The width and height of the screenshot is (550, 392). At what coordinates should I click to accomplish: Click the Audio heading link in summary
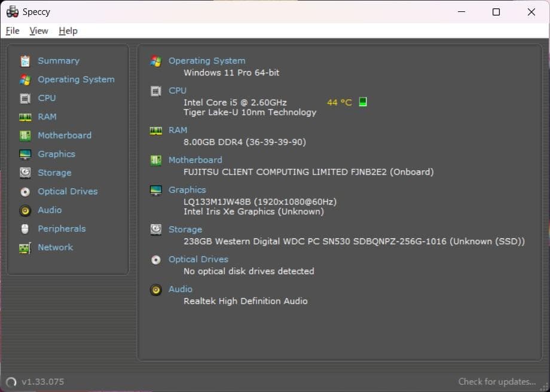(x=181, y=289)
